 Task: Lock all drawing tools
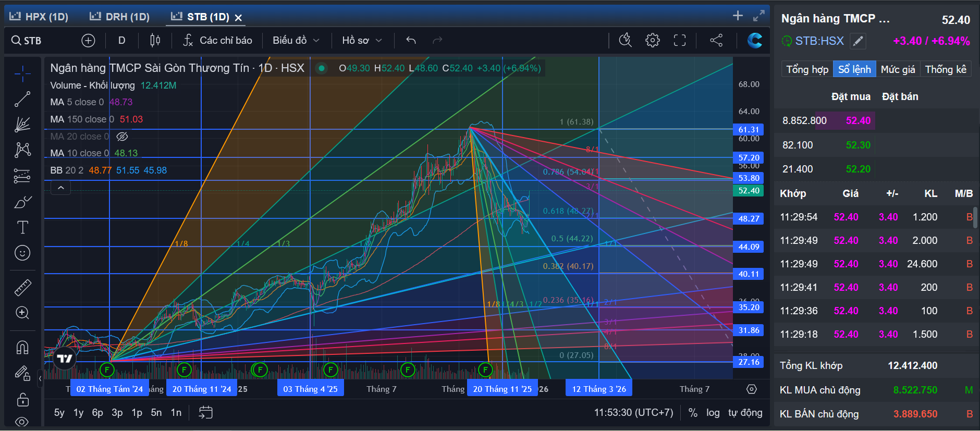pyautogui.click(x=22, y=400)
